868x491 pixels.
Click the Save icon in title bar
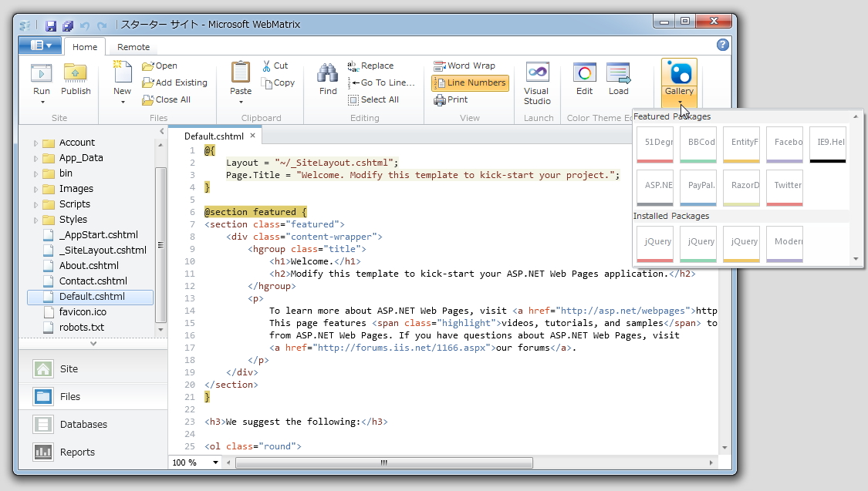50,25
